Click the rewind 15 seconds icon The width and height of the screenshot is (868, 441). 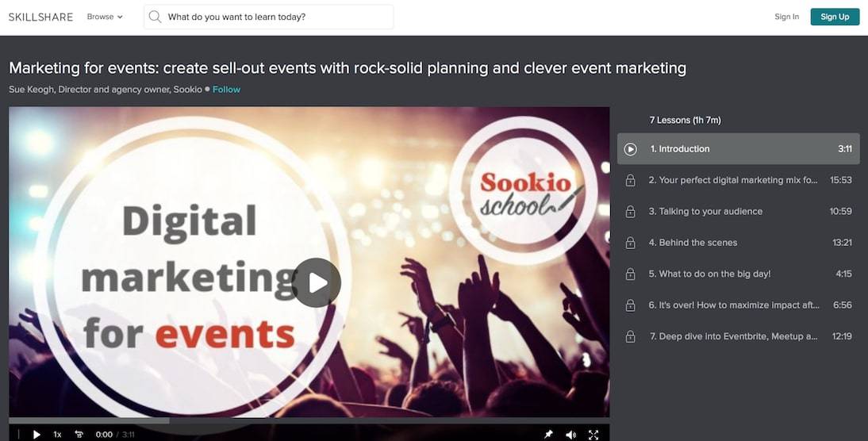[x=79, y=435]
